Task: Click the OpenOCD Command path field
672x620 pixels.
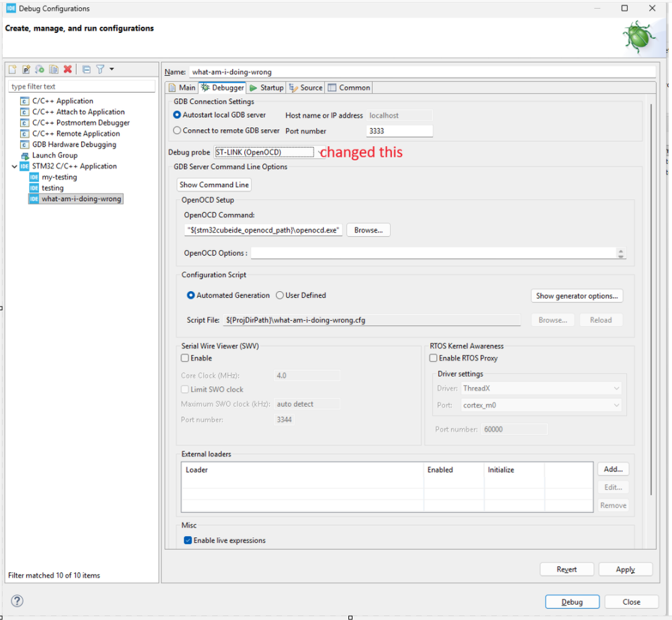Action: 264,230
